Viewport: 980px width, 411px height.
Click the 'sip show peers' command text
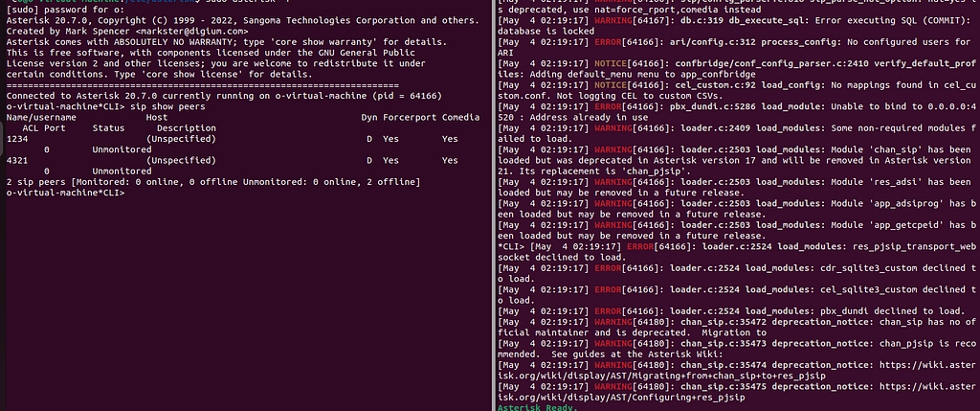(167, 106)
